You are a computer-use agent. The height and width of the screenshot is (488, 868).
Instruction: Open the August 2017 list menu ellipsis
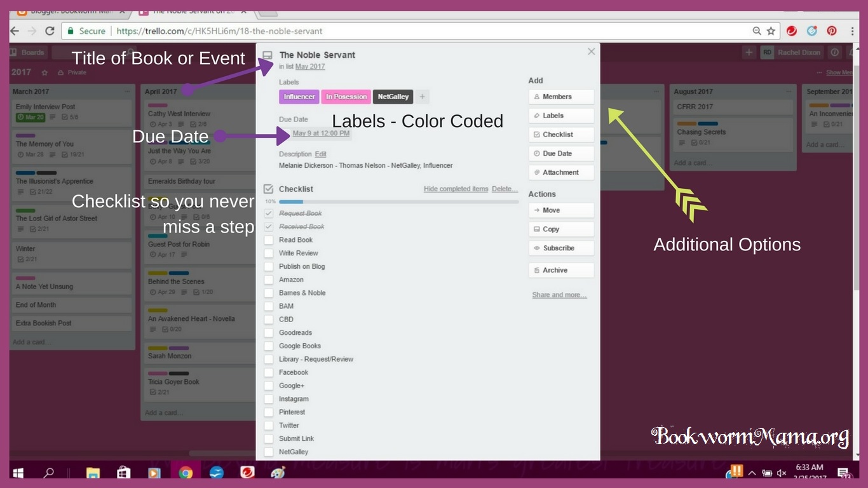click(x=789, y=91)
